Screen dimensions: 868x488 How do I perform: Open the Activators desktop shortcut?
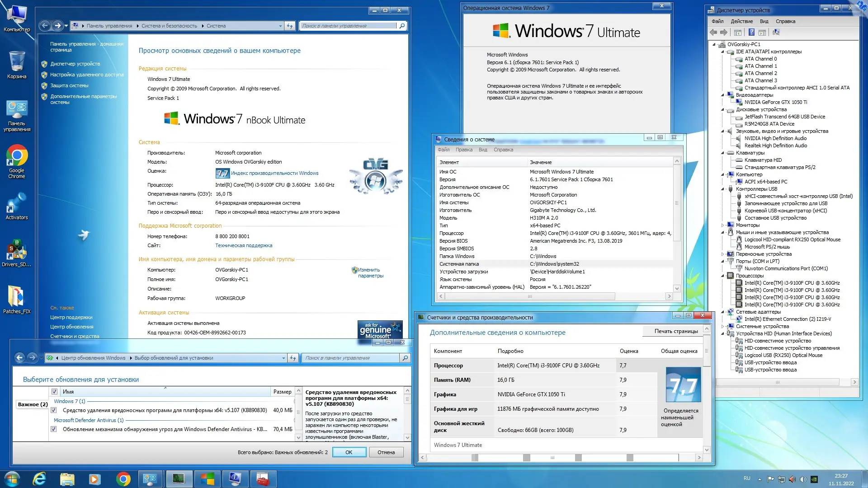tap(17, 206)
